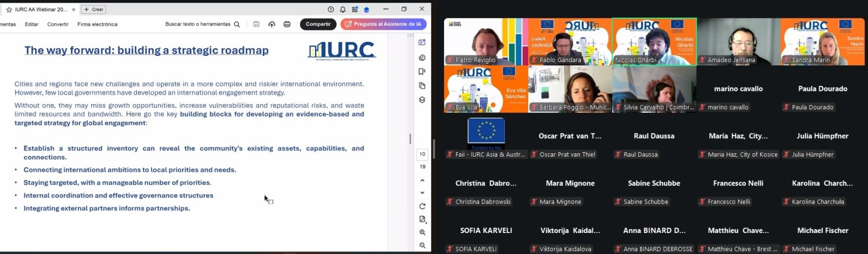Click muted mic icon beside Pietro Reviglio

[x=451, y=60]
